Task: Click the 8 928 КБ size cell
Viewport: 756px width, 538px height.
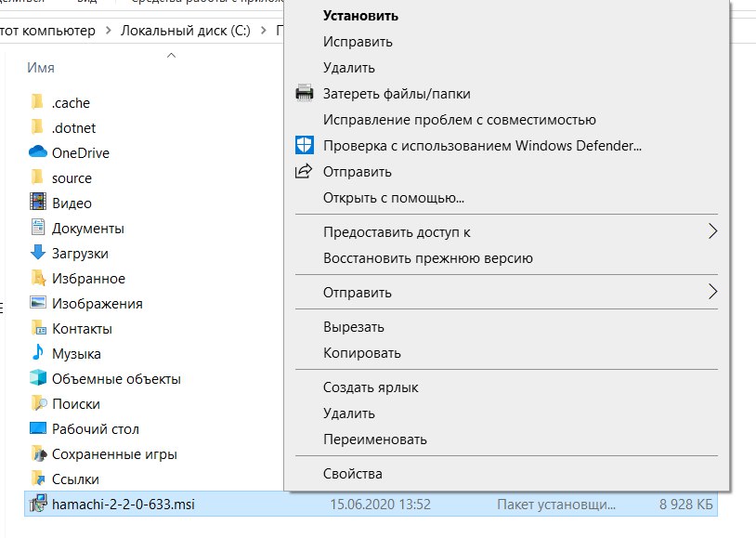Action: pos(685,505)
